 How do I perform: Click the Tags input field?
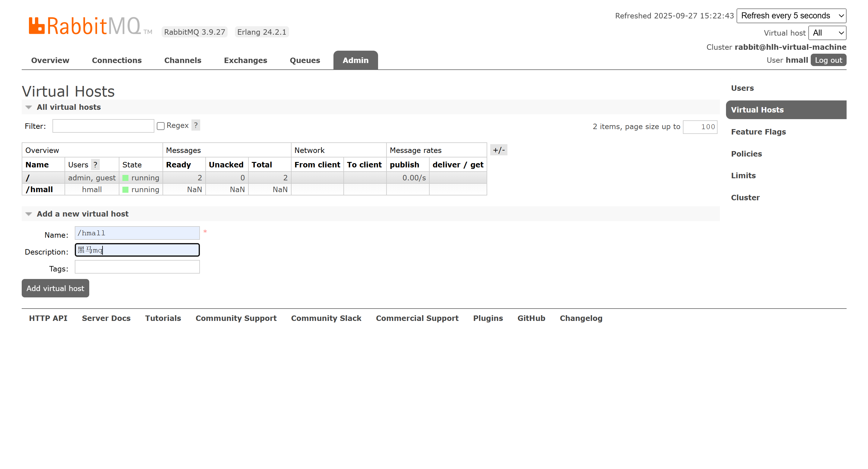tap(137, 267)
